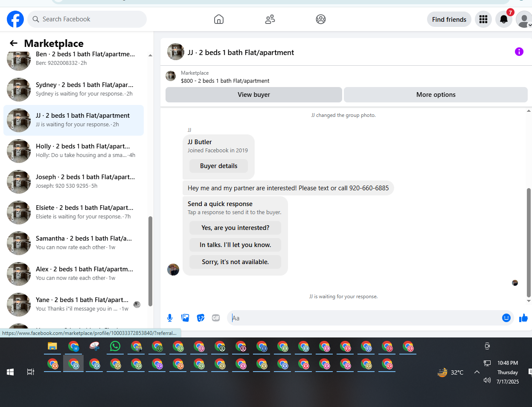The width and height of the screenshot is (532, 407).
Task: Open the apps grid menu
Action: click(x=483, y=19)
